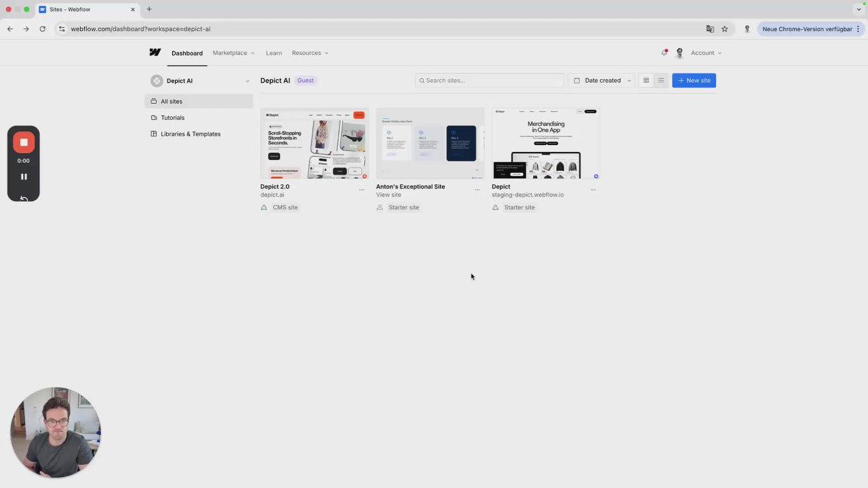Click the Depict AI workspace heading

click(x=275, y=80)
